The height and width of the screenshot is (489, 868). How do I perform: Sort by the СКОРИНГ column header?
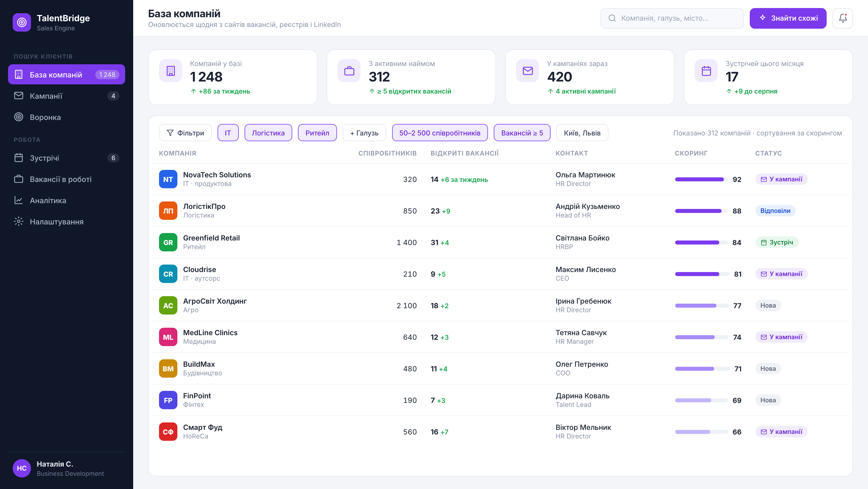[691, 153]
